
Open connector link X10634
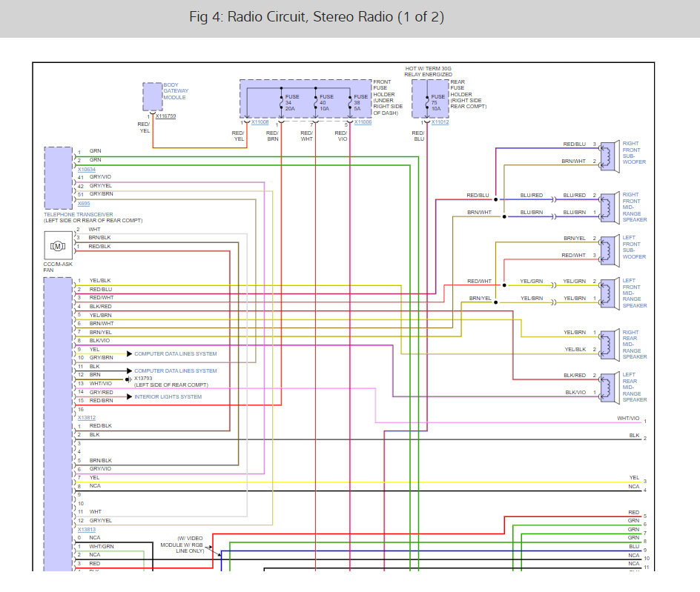point(87,170)
